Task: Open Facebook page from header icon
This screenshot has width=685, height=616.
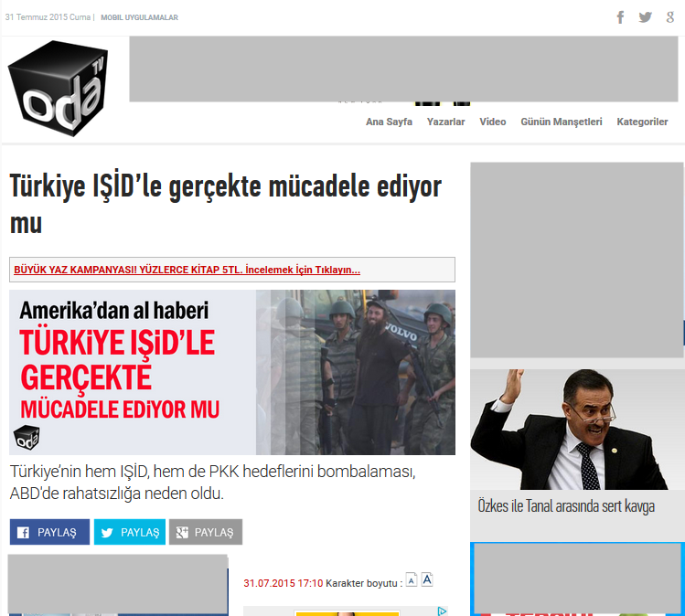Action: tap(621, 17)
